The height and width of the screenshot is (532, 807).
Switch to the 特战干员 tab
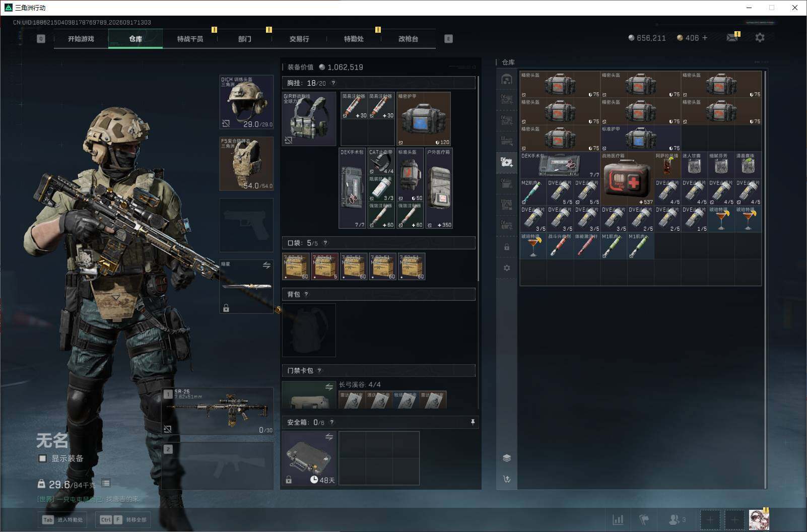pos(190,39)
